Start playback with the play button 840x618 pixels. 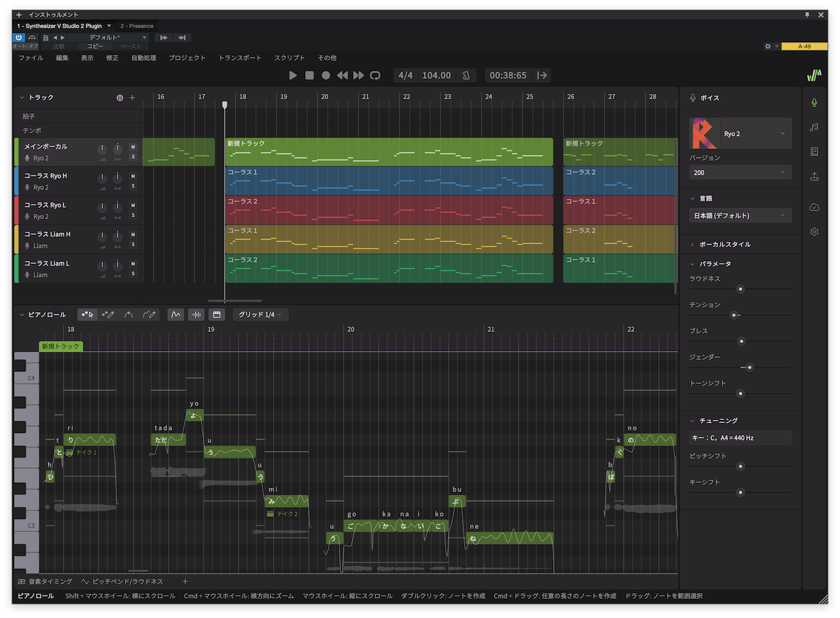(x=293, y=75)
